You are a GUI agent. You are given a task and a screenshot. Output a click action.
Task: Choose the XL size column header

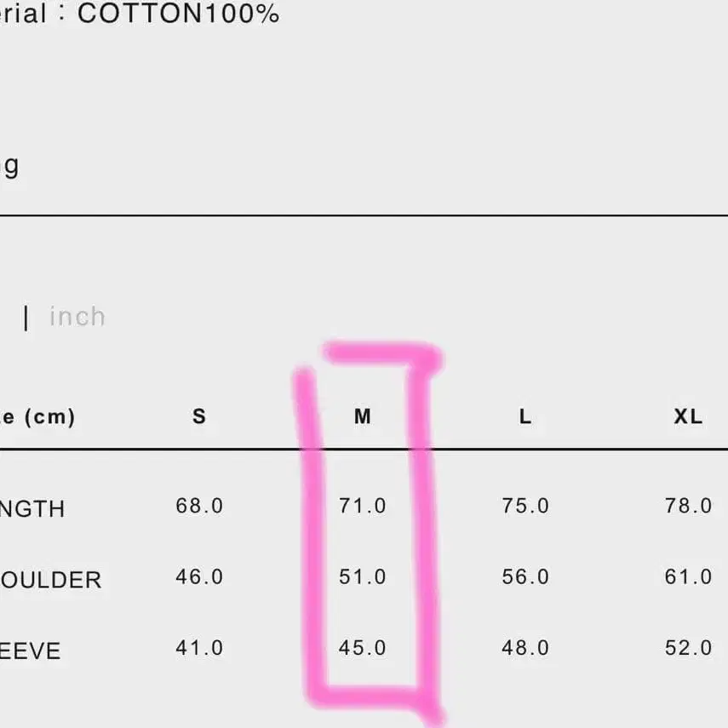pyautogui.click(x=688, y=416)
